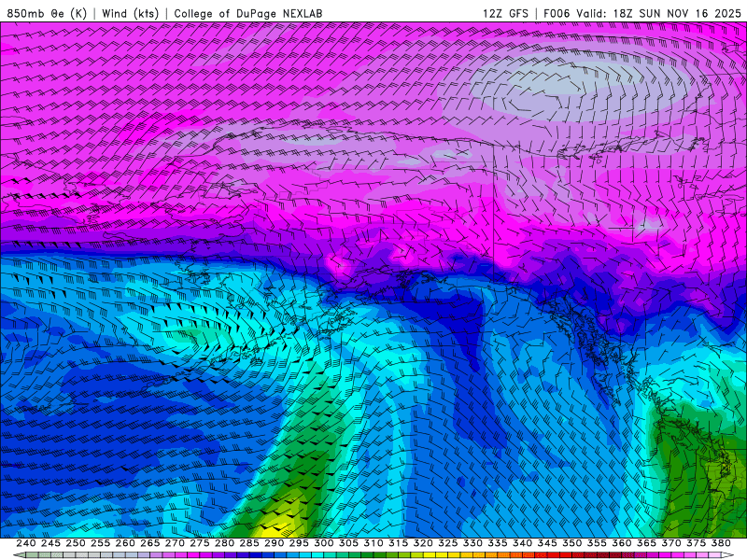Select the 310 scale label

373,543
